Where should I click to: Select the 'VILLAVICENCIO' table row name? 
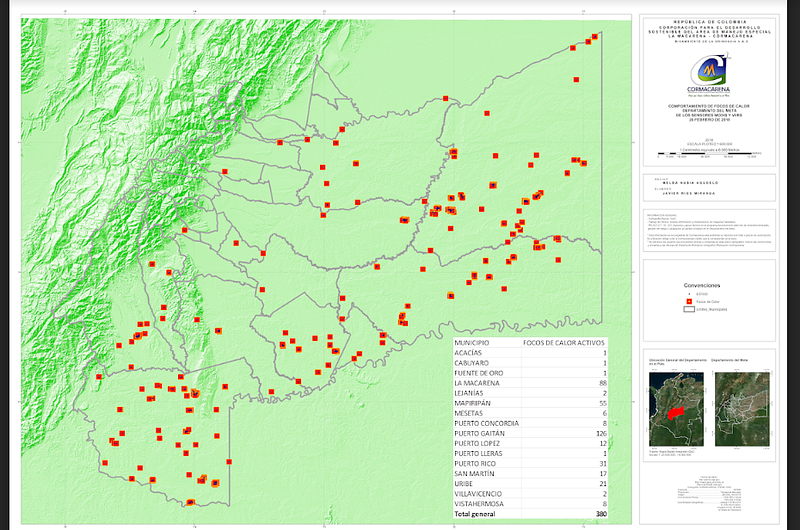pyautogui.click(x=478, y=494)
